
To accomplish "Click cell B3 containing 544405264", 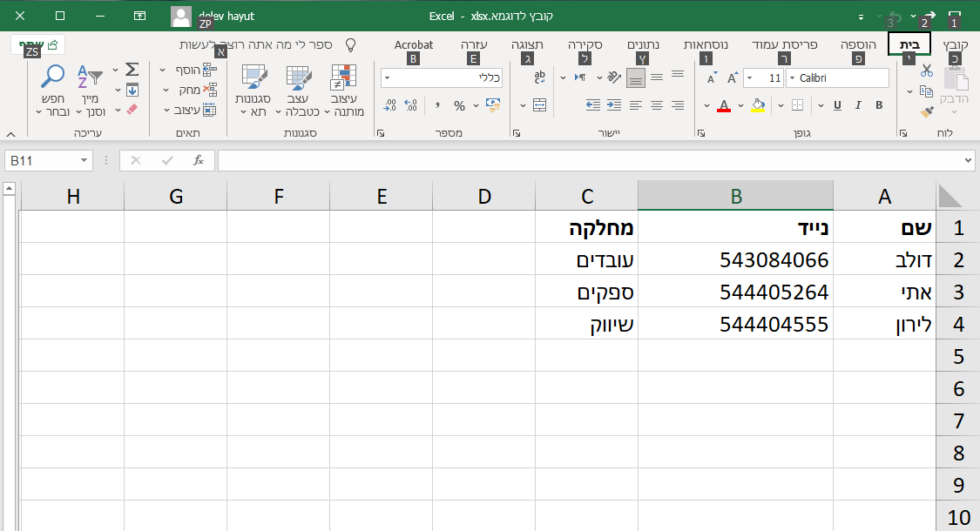I will (735, 292).
